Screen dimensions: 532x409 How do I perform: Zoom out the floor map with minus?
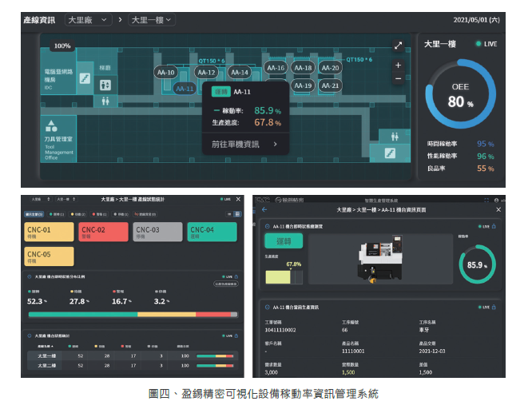tap(398, 78)
